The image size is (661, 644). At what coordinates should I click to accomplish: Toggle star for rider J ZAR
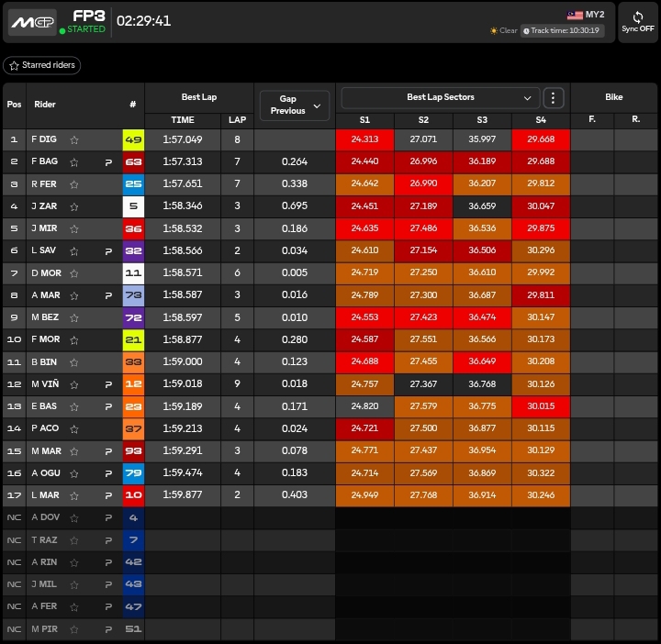pos(74,206)
